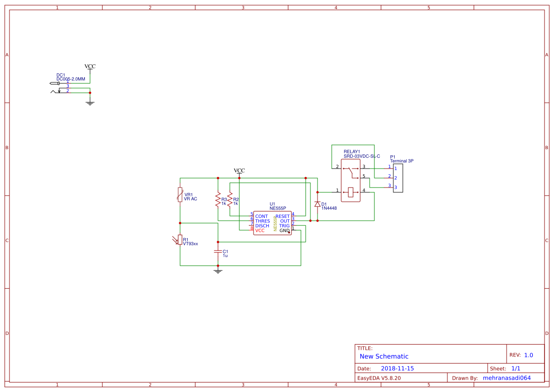Click the VCC net label above the 555

click(x=239, y=170)
